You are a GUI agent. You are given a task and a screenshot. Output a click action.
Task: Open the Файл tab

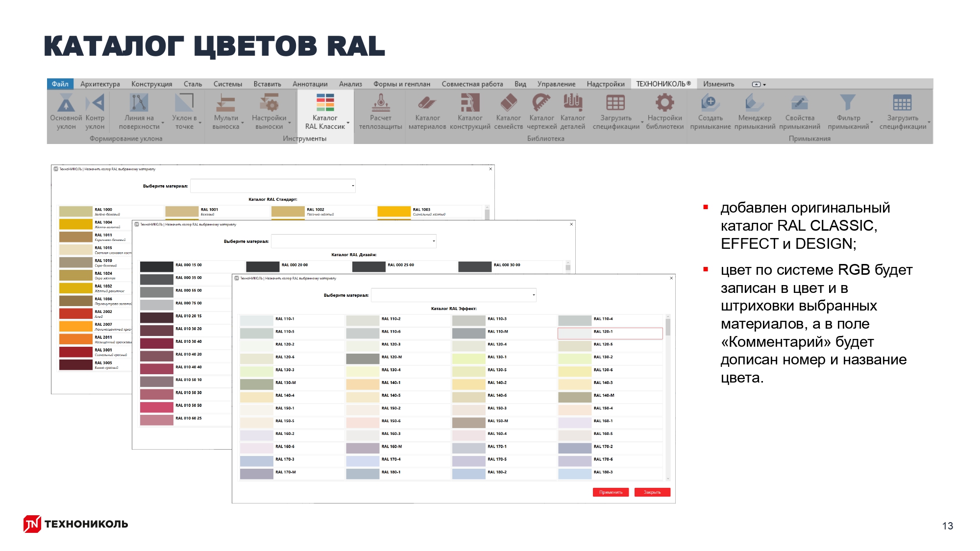coord(60,84)
